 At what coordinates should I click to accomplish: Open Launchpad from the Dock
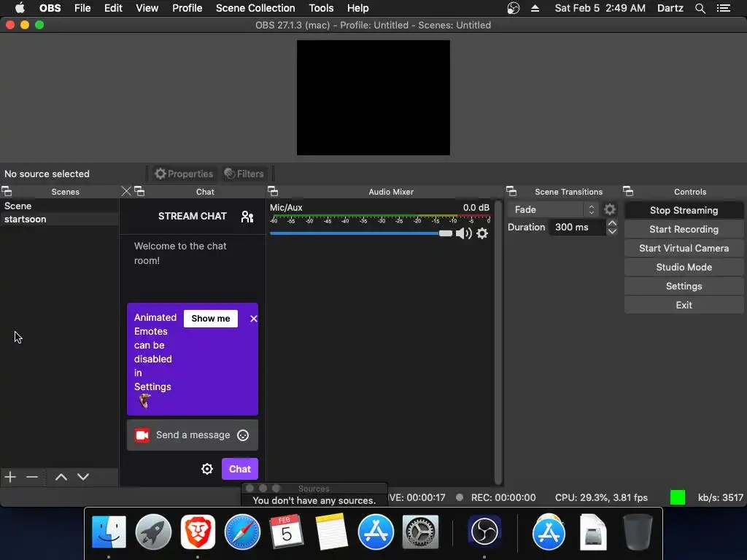coord(153,532)
